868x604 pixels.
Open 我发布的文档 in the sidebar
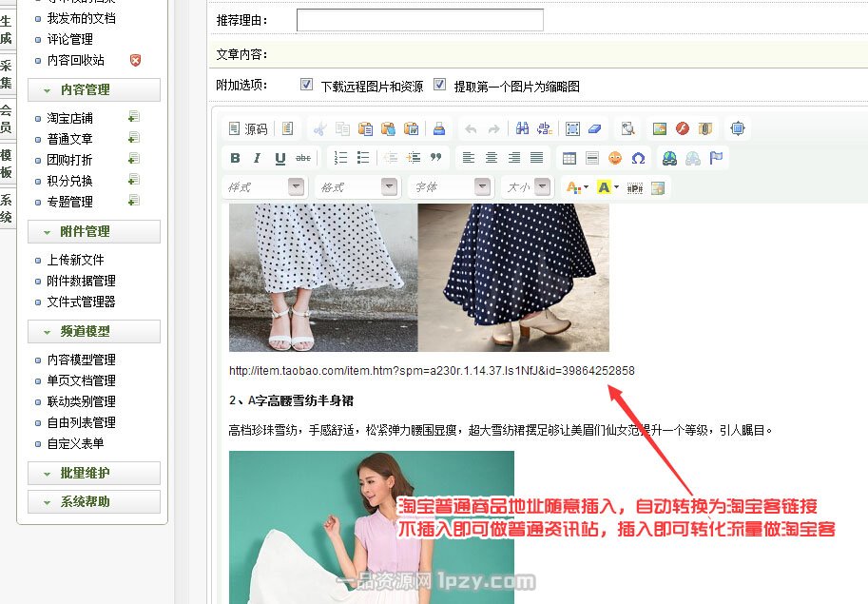point(82,18)
